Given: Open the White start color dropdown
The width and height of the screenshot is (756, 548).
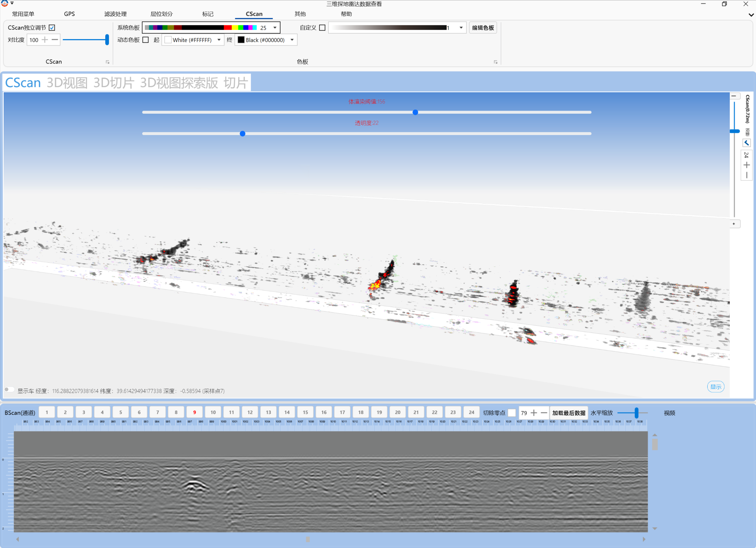Looking at the screenshot, I should 219,40.
